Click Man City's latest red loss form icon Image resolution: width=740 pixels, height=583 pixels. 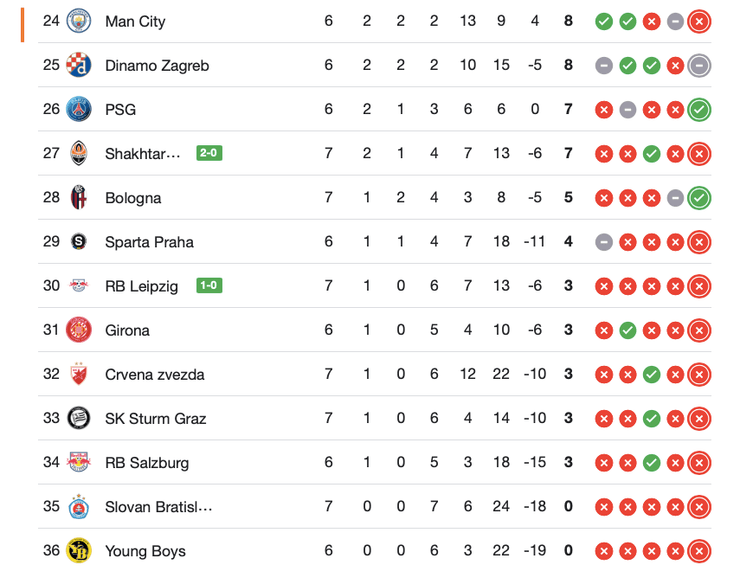click(x=699, y=21)
